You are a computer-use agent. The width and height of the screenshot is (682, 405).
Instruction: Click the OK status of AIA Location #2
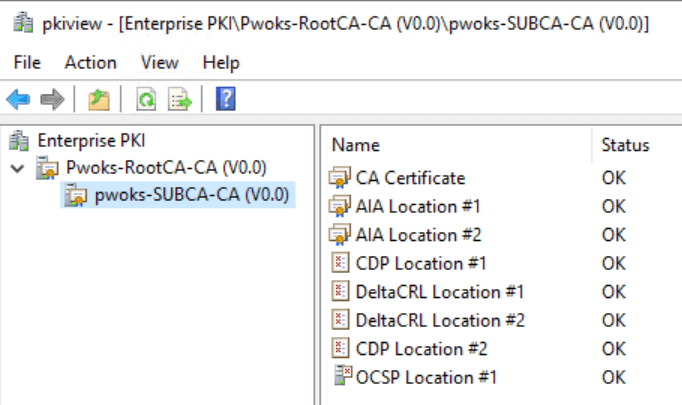pos(614,235)
